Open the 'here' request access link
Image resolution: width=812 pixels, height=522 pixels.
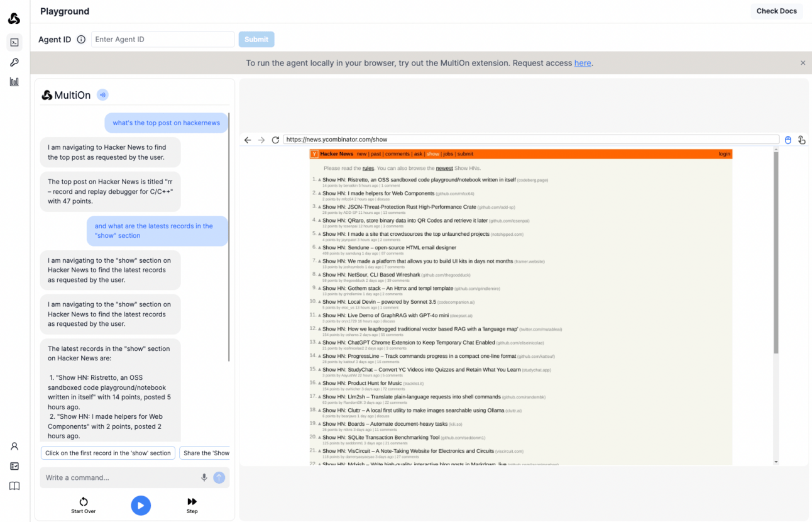(x=583, y=63)
